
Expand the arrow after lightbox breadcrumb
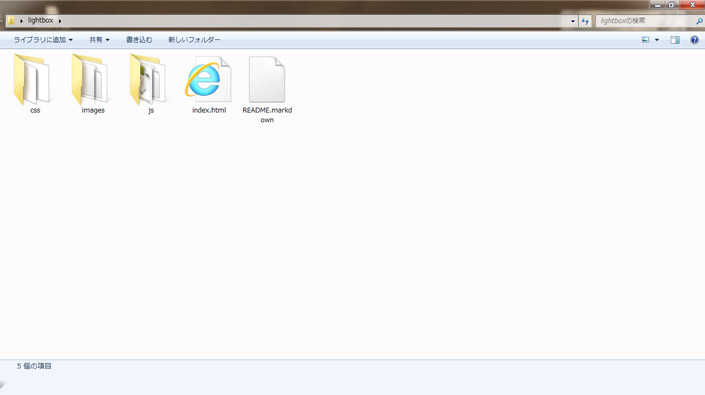pos(60,21)
